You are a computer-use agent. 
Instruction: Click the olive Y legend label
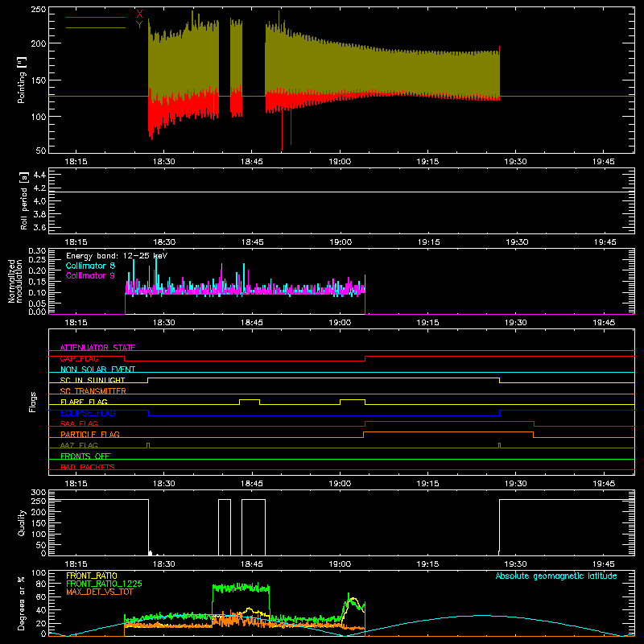(x=139, y=25)
